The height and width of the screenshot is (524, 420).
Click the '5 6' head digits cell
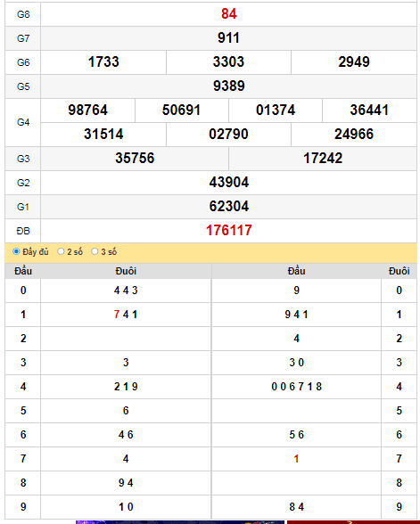pos(296,435)
